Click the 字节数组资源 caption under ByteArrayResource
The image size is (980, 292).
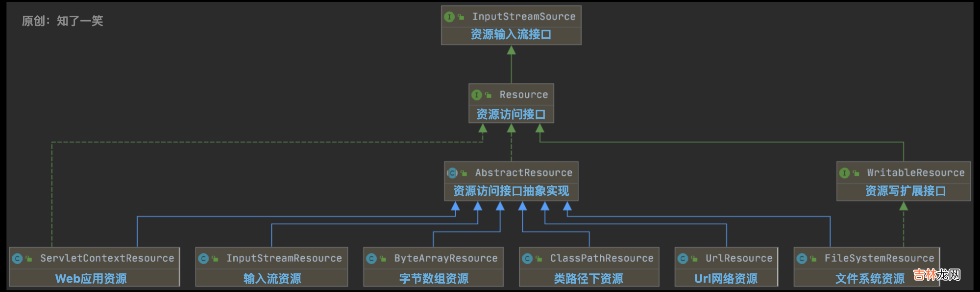coord(434,279)
